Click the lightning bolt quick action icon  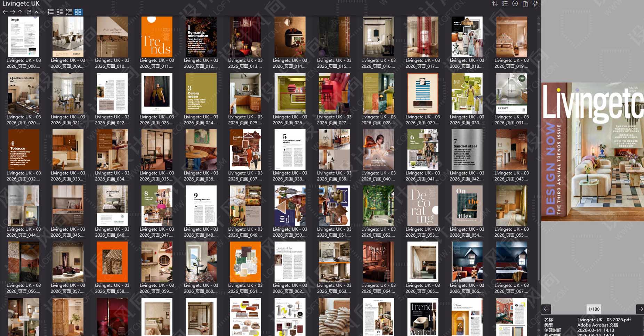536,4
